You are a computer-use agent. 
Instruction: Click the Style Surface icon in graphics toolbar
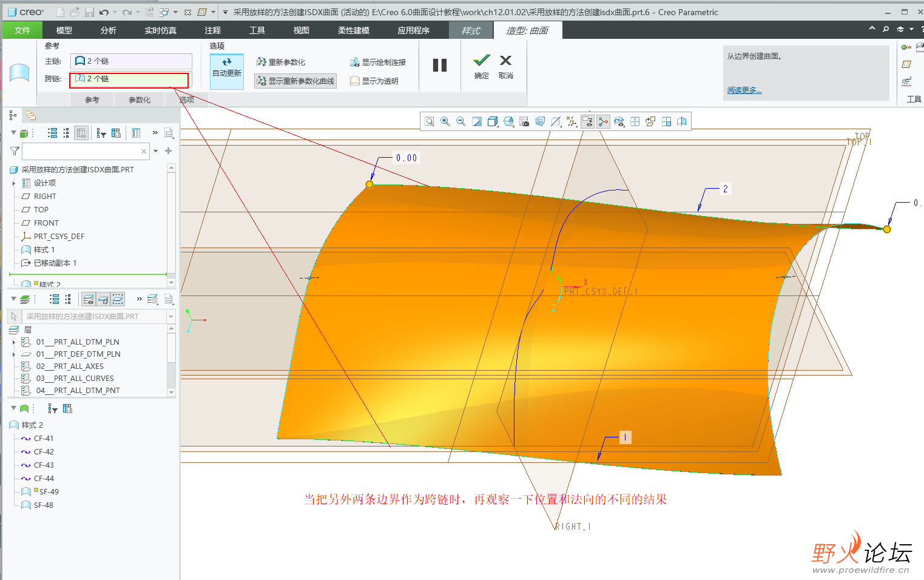(682, 121)
